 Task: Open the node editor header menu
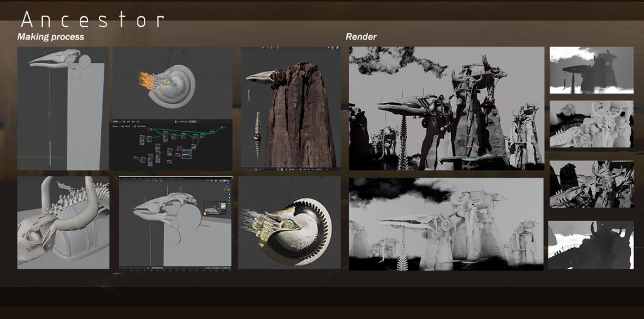point(127,121)
